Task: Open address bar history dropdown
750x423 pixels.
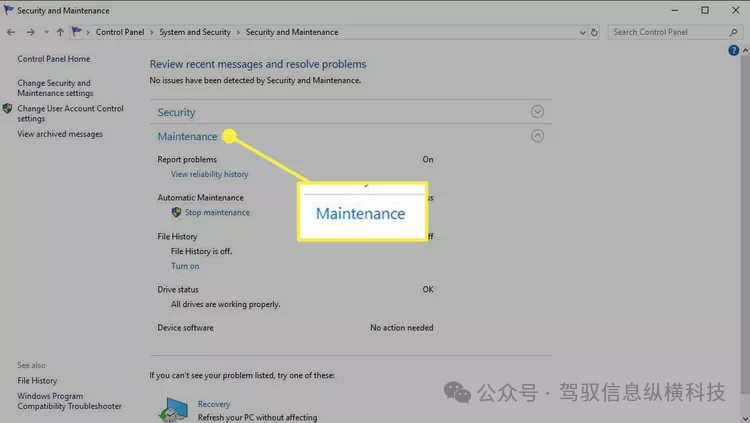Action: click(x=583, y=33)
